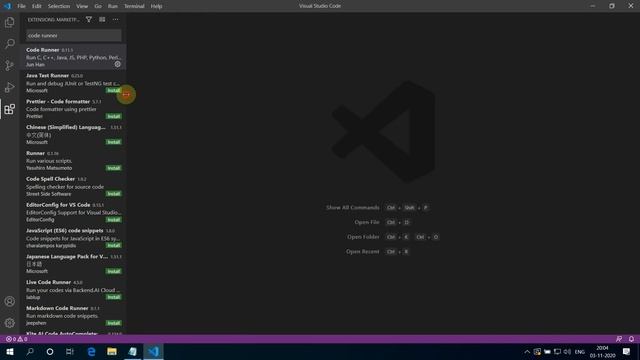Select the Prettier - Code formatter title
This screenshot has height=360, width=640.
(x=58, y=101)
